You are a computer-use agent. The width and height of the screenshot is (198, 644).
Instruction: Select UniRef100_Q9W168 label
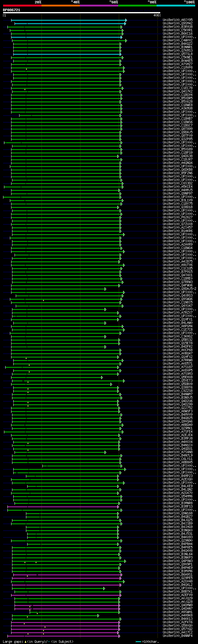point(178,513)
